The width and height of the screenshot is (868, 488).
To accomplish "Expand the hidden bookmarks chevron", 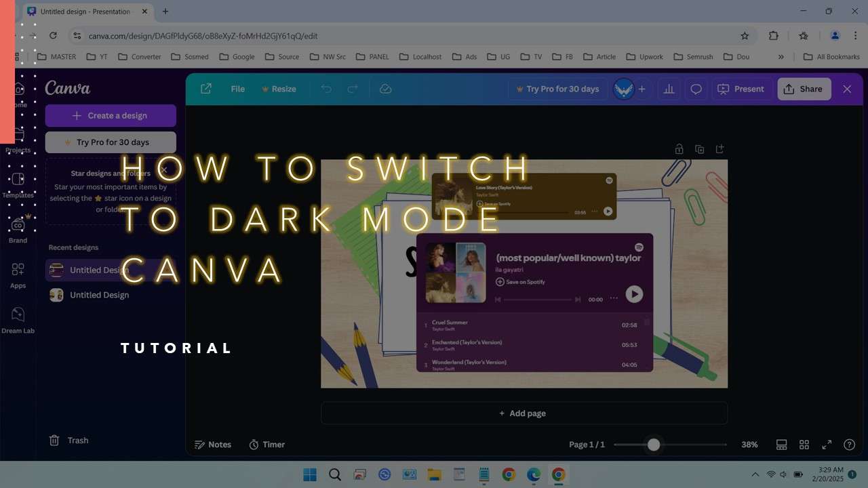I will tap(781, 56).
